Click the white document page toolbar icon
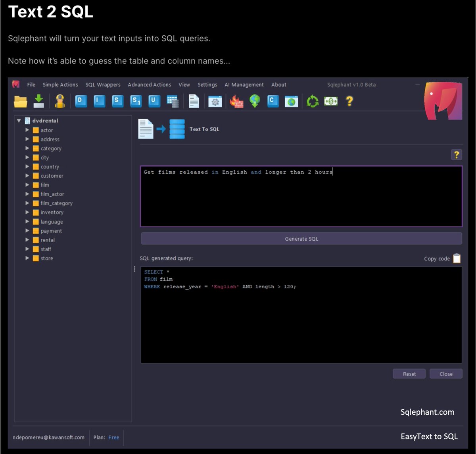Viewport: 476px width, 454px height. [x=194, y=101]
